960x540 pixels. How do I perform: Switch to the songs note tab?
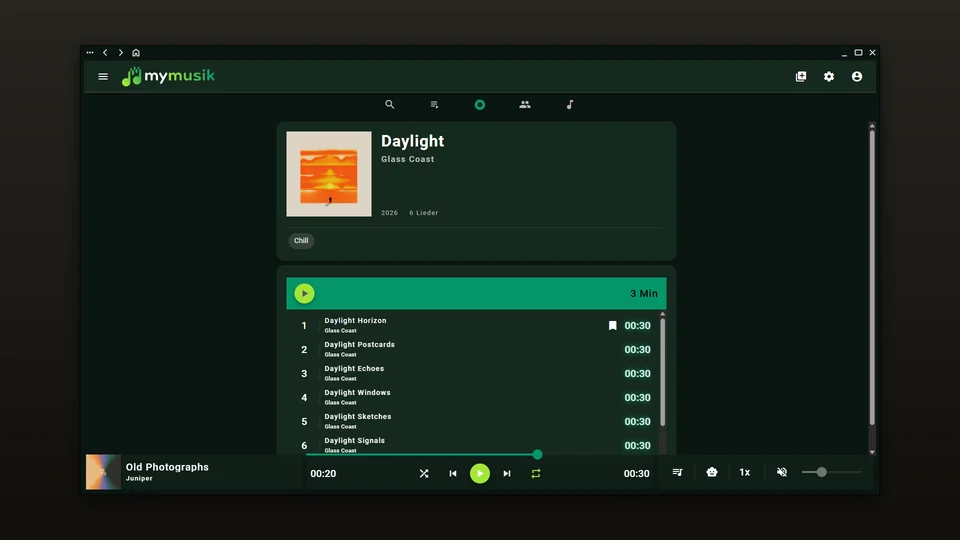[x=570, y=105]
